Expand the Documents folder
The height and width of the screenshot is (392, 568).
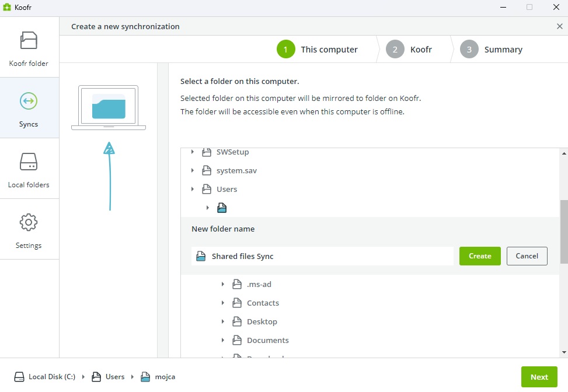coord(223,340)
